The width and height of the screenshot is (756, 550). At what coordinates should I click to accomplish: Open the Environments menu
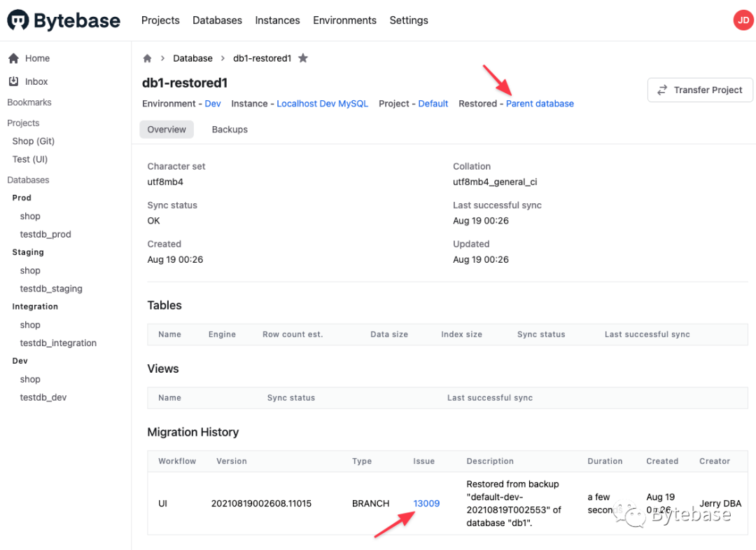coord(344,20)
